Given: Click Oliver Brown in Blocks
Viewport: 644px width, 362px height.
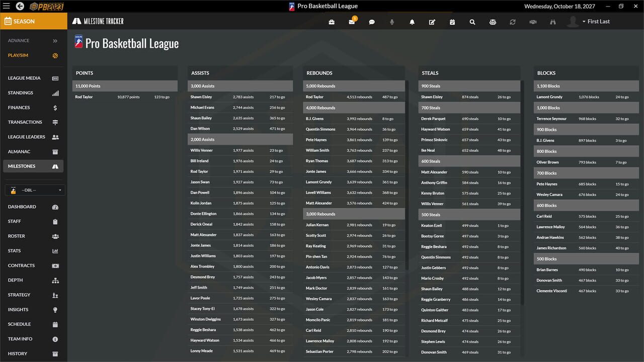Looking at the screenshot, I should tap(547, 162).
